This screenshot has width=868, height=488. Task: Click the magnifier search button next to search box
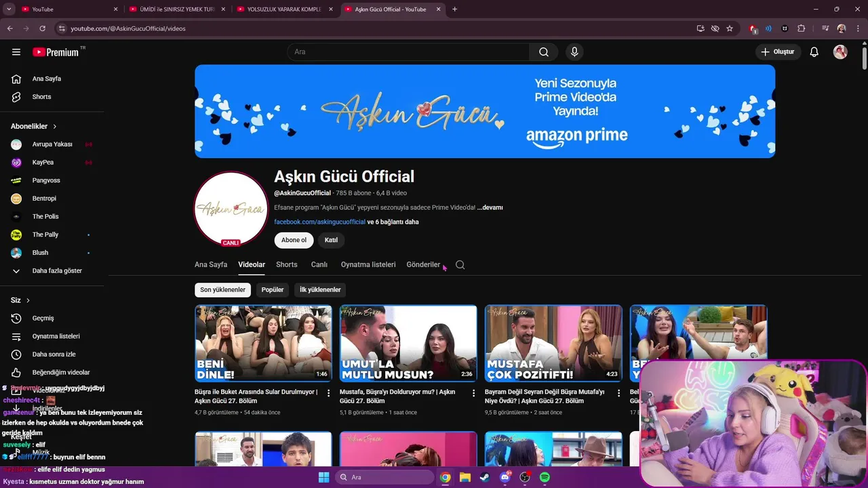click(x=544, y=52)
